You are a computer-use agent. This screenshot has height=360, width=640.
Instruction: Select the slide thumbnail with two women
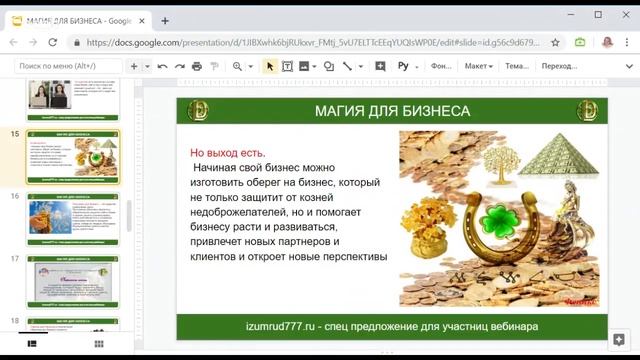click(x=73, y=100)
